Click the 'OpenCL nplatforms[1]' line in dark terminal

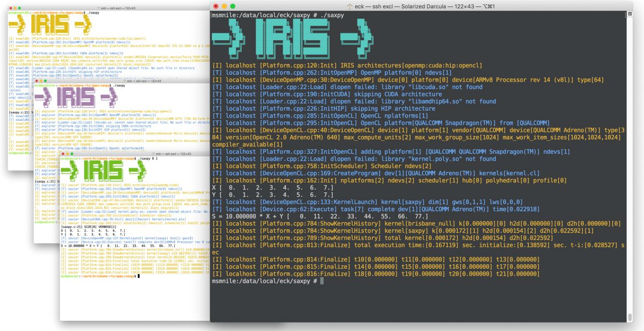click(320, 116)
